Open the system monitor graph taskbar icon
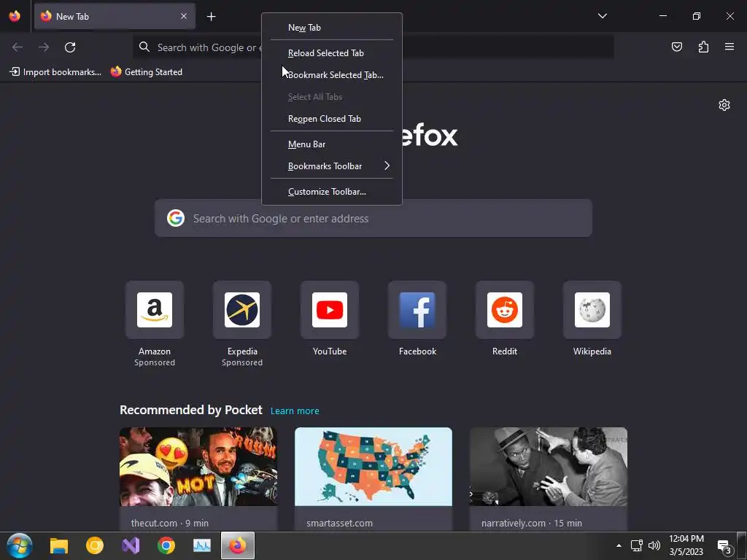 pyautogui.click(x=202, y=545)
